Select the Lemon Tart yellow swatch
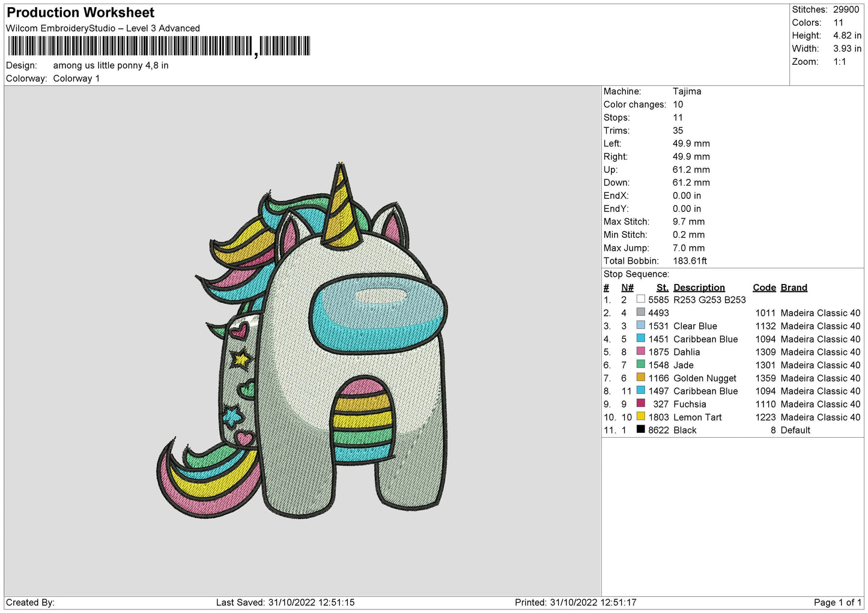The height and width of the screenshot is (613, 868). 640,417
